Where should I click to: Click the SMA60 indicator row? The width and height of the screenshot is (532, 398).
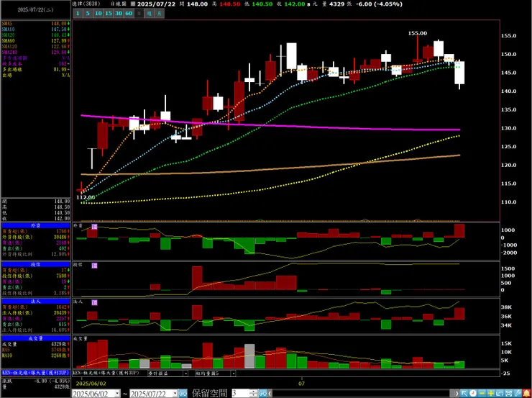pyautogui.click(x=36, y=41)
